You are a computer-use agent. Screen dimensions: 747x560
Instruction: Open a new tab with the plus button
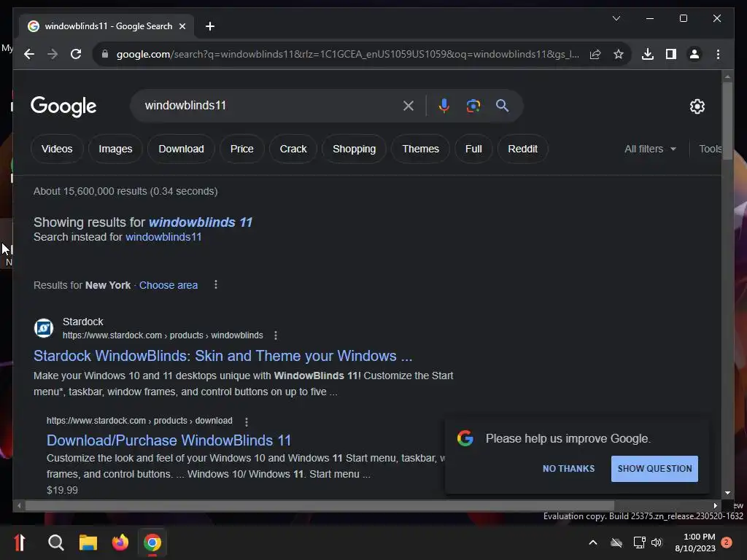click(x=210, y=26)
